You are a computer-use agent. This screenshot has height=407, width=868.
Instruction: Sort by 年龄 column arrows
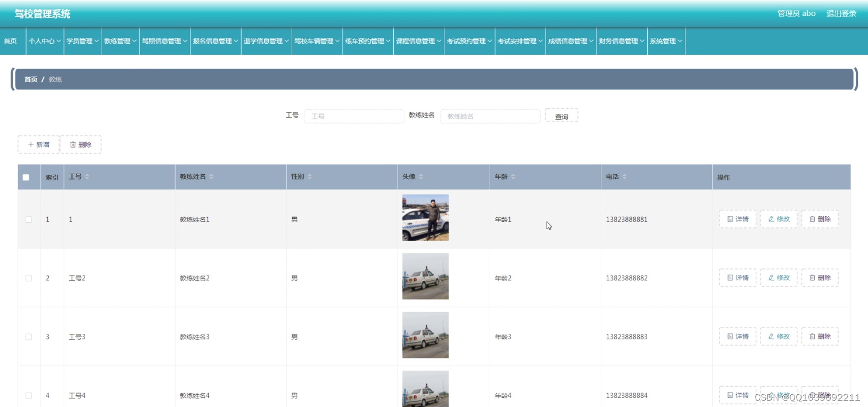(513, 176)
